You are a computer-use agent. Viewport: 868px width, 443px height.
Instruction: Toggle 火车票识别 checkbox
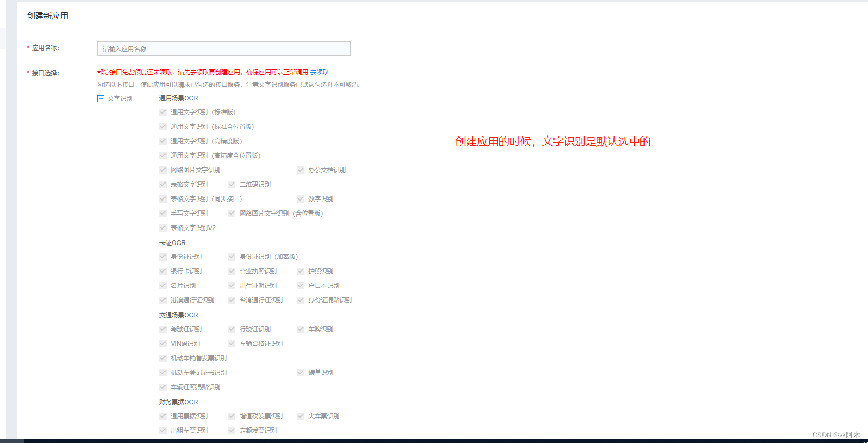[301, 416]
